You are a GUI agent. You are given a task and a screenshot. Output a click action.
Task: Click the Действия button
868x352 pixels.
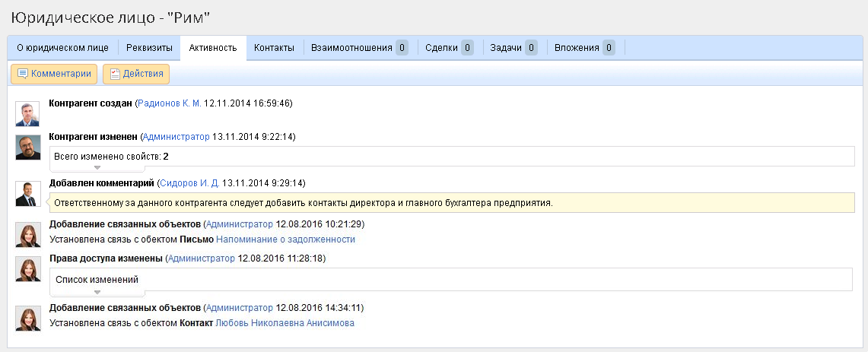136,74
